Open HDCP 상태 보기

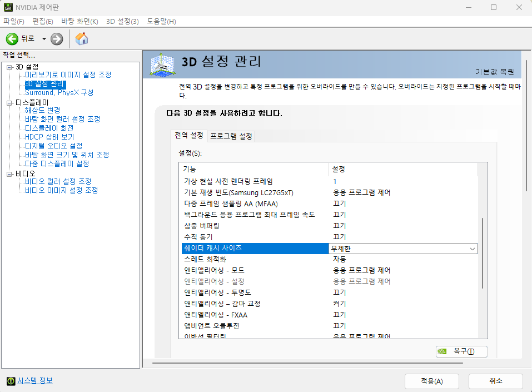(49, 137)
